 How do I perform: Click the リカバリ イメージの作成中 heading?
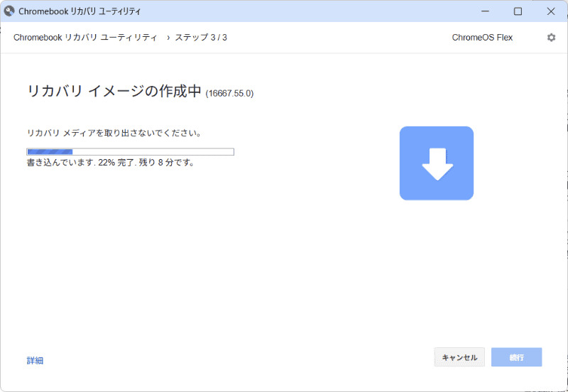tap(114, 91)
